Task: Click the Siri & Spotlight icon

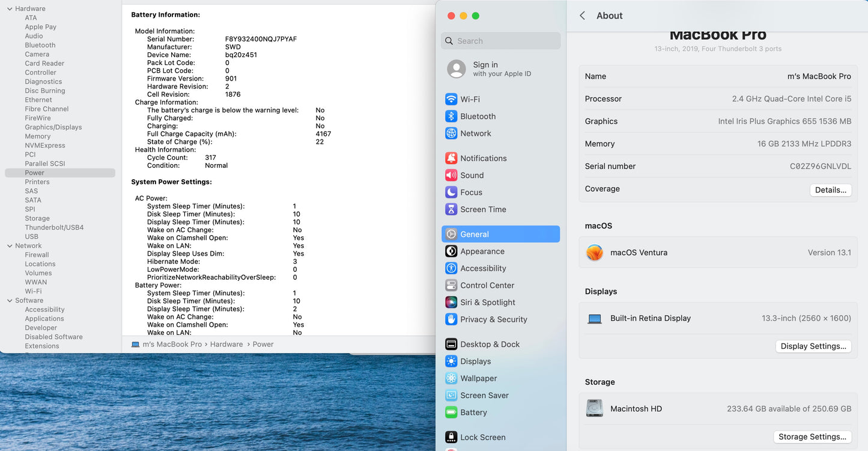Action: pos(451,302)
